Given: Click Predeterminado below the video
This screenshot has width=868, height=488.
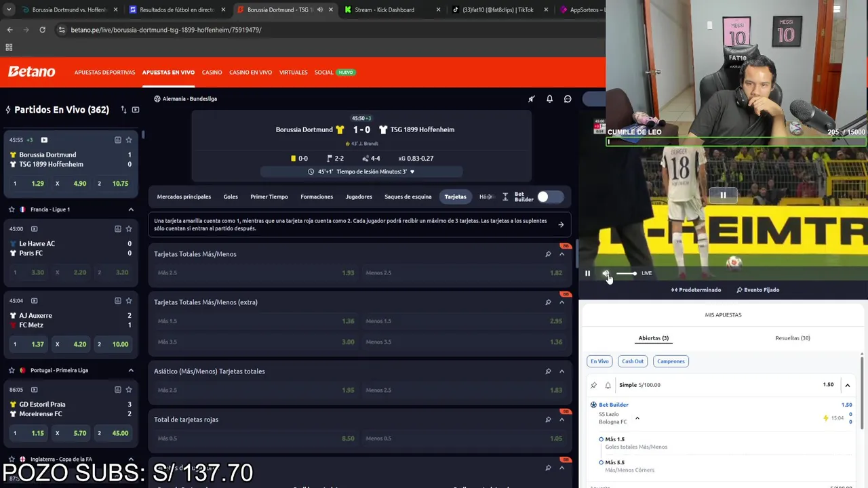Looking at the screenshot, I should (x=696, y=290).
